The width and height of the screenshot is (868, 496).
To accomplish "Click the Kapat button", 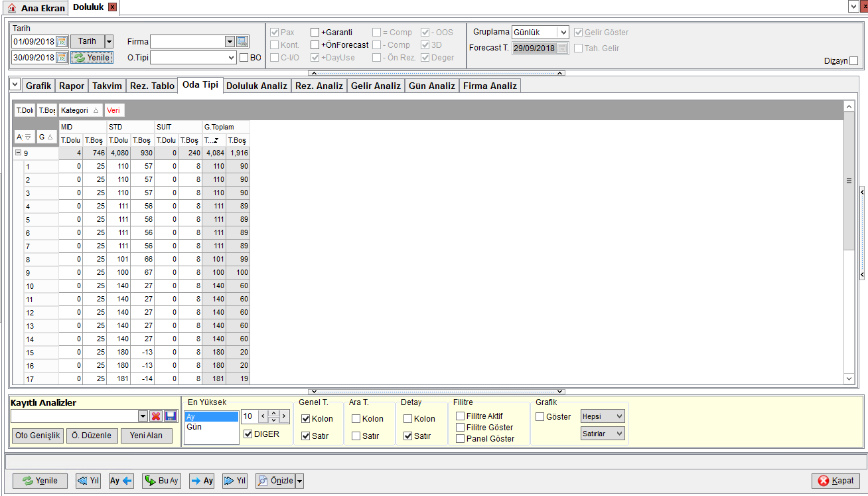I will (x=835, y=481).
